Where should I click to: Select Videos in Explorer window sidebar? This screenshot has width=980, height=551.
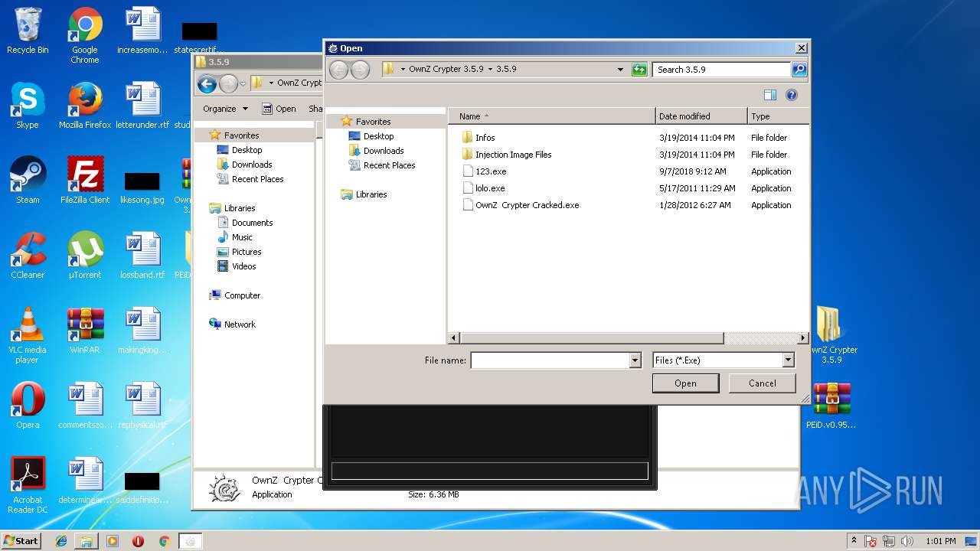tap(237, 266)
